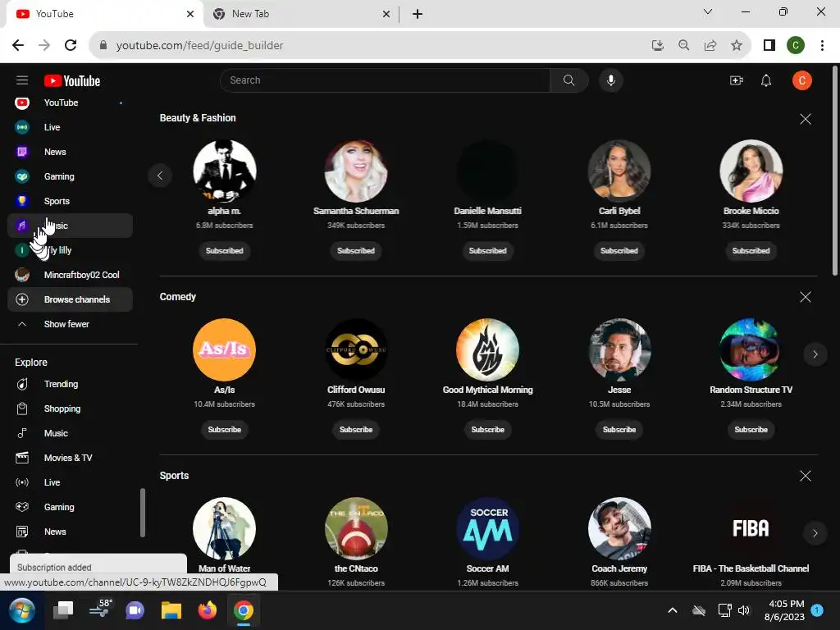Open Trending in Explore

click(70, 384)
